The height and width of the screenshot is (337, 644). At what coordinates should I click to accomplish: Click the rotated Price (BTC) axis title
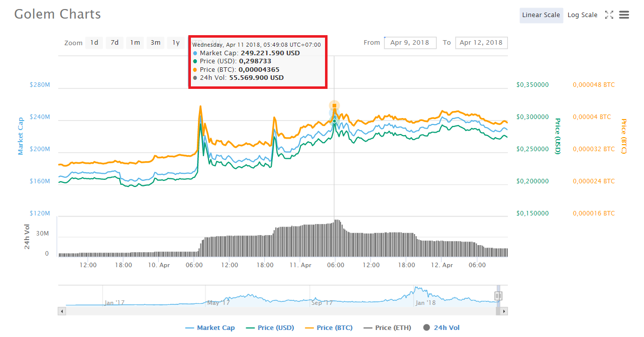pyautogui.click(x=624, y=136)
